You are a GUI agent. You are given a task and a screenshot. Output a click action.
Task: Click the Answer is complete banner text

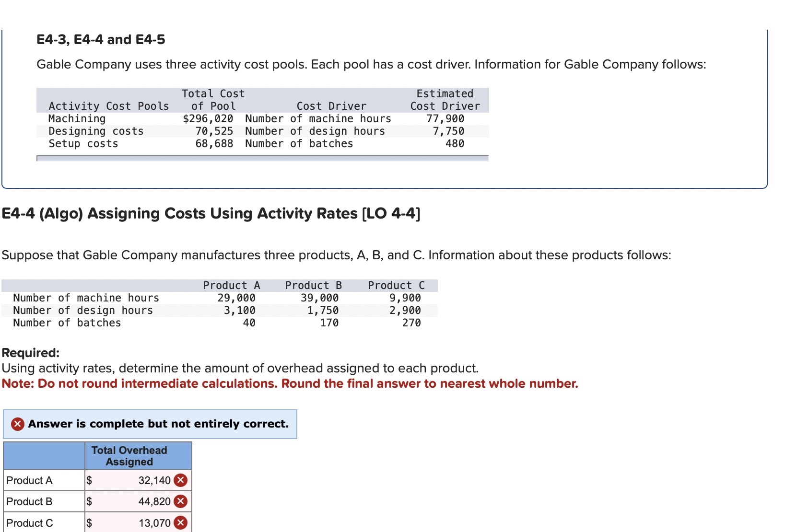(157, 424)
